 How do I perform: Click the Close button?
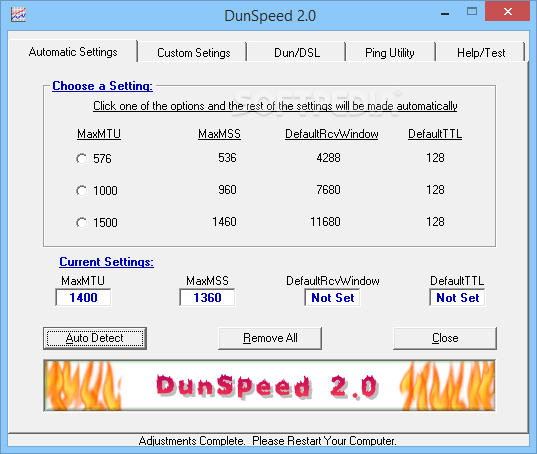tap(445, 338)
